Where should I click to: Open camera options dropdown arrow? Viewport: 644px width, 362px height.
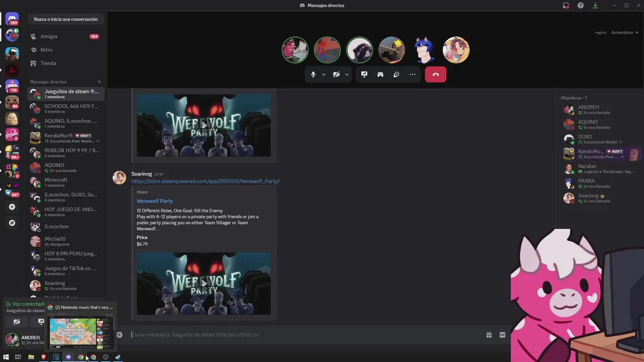click(347, 74)
